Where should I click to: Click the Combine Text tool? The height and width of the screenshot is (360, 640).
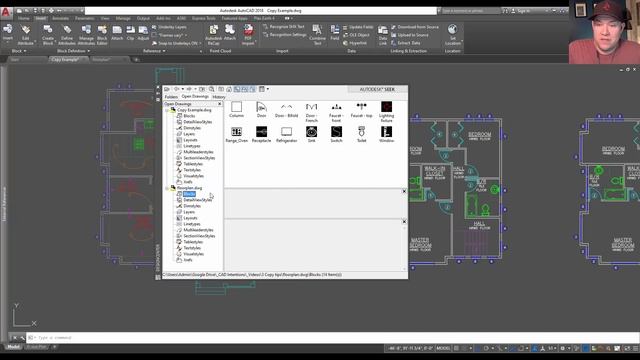(x=317, y=34)
